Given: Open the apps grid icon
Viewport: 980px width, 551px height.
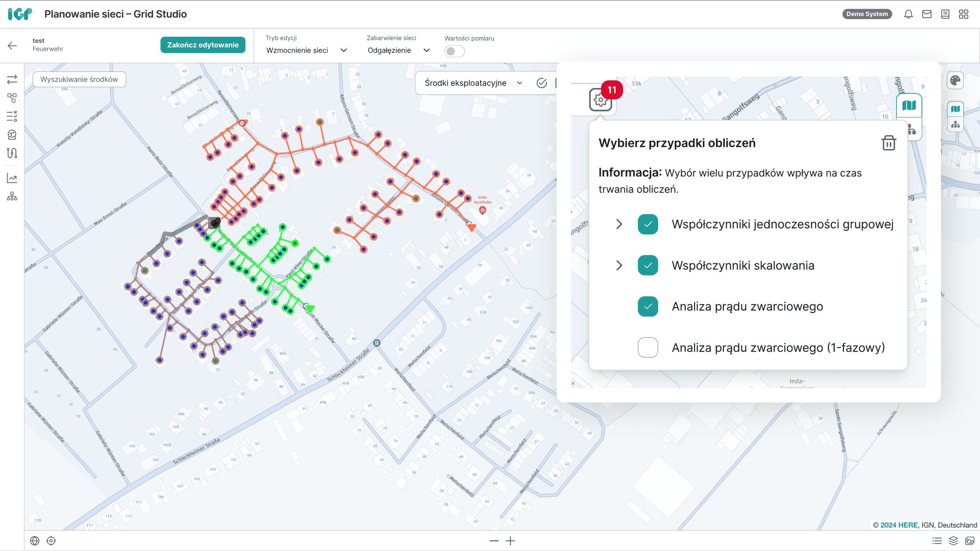Looking at the screenshot, I should point(964,14).
